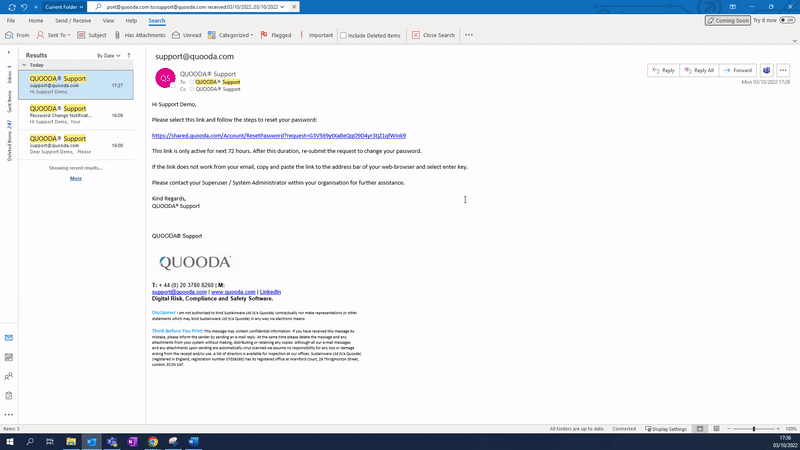Open Tasks view in navigation bar

9,395
